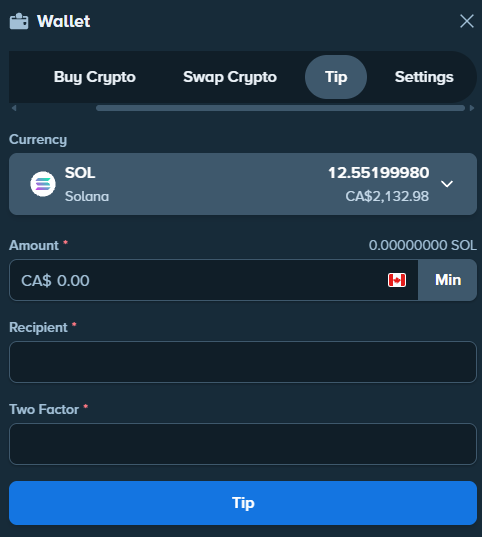Click the 0.00000000 SOL amount label

point(423,245)
